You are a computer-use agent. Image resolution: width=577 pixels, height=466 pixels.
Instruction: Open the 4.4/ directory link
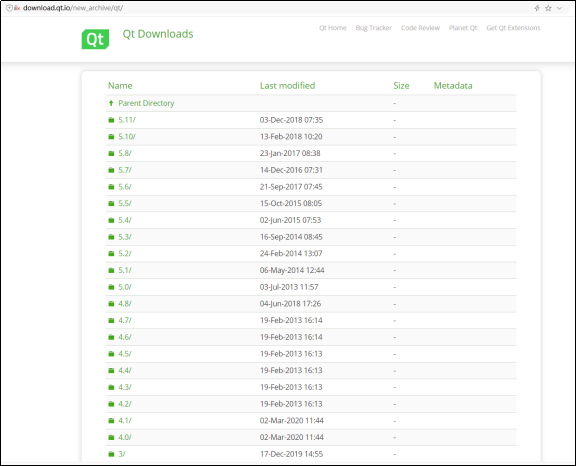pyautogui.click(x=125, y=370)
